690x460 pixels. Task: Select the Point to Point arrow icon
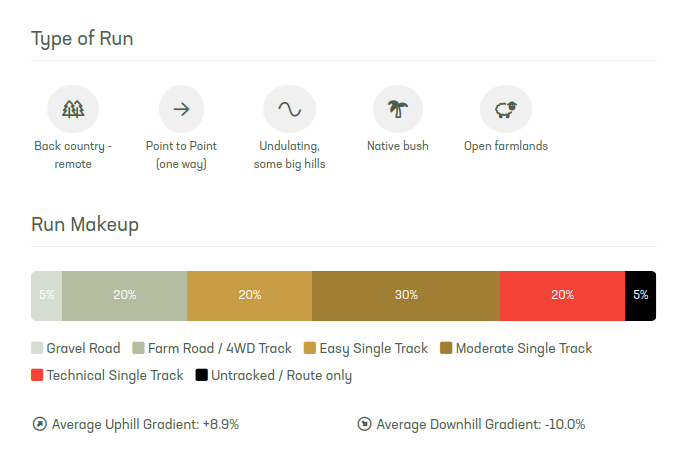pos(181,109)
